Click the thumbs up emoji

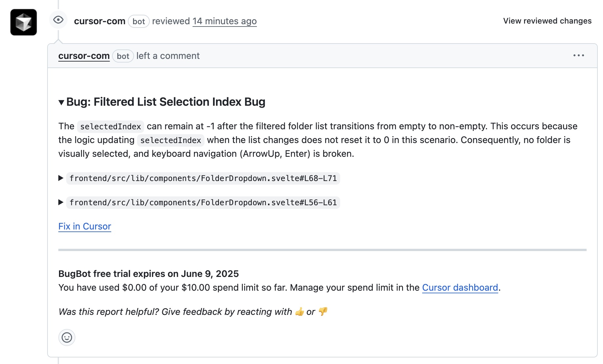pos(300,312)
